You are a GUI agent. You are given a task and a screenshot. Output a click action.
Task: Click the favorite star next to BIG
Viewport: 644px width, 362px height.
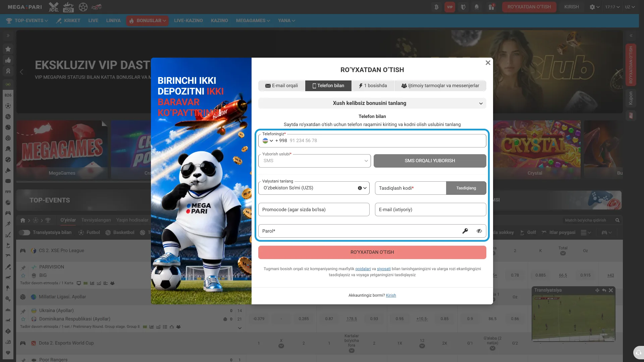[23, 276]
